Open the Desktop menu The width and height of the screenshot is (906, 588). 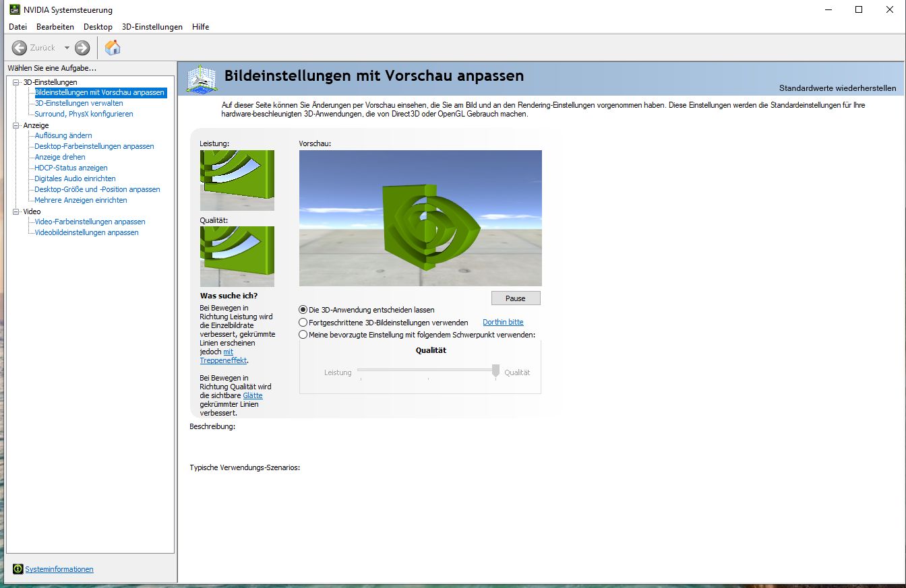point(98,27)
